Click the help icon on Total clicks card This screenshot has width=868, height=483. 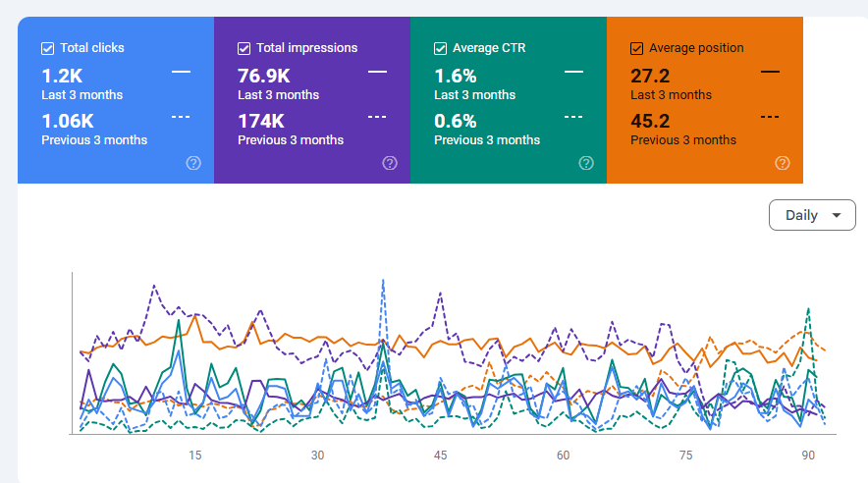[193, 163]
